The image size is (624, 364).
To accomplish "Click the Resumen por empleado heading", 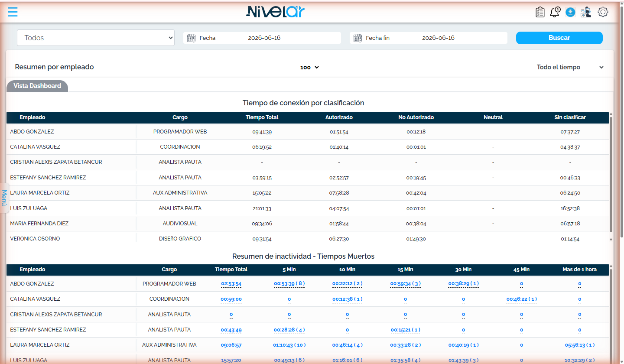I will point(54,67).
